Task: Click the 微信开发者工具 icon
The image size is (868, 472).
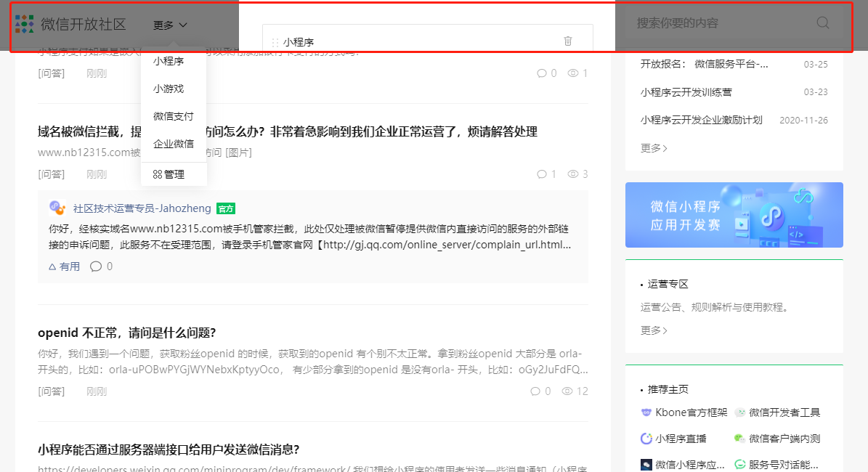Action: pos(739,412)
